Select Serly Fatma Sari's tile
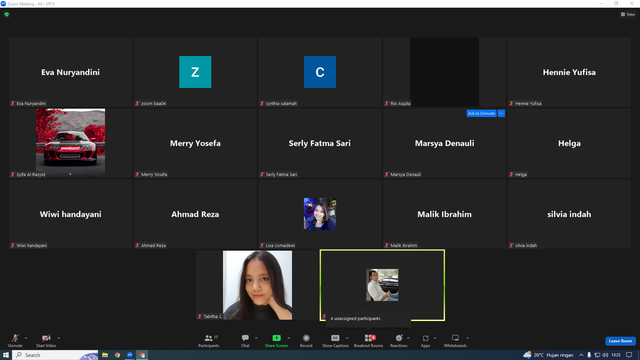Screen dimensions: 640x360 (320, 143)
